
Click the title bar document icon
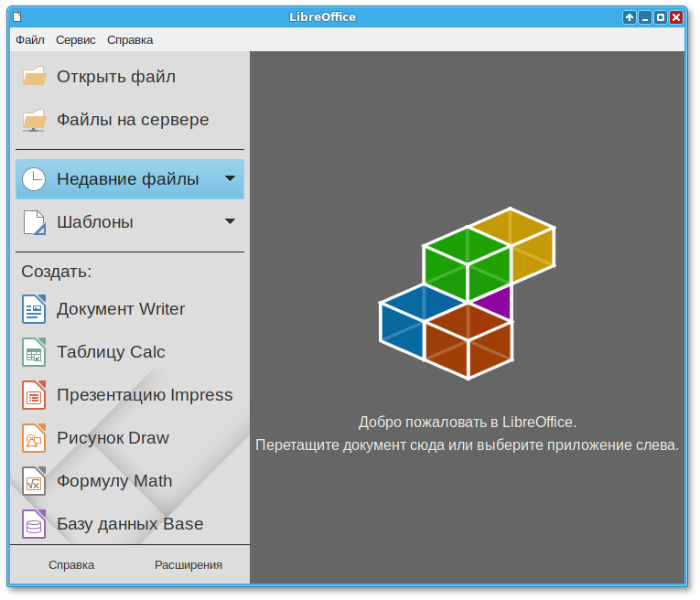17,17
